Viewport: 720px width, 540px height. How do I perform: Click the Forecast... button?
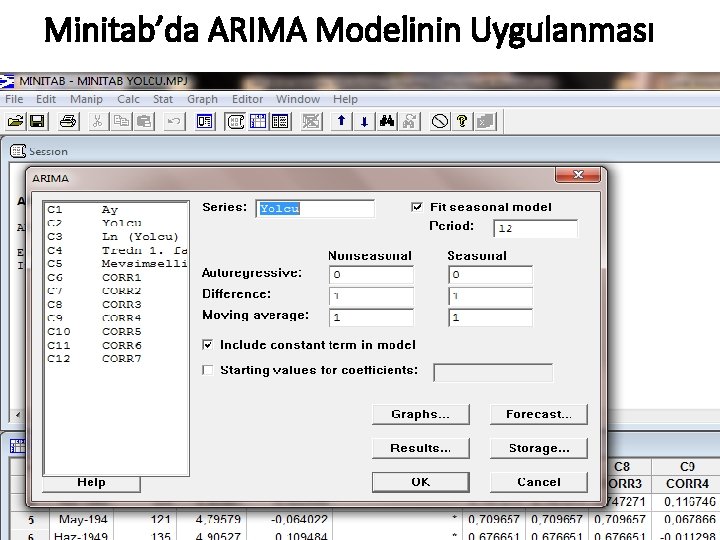[x=539, y=414]
